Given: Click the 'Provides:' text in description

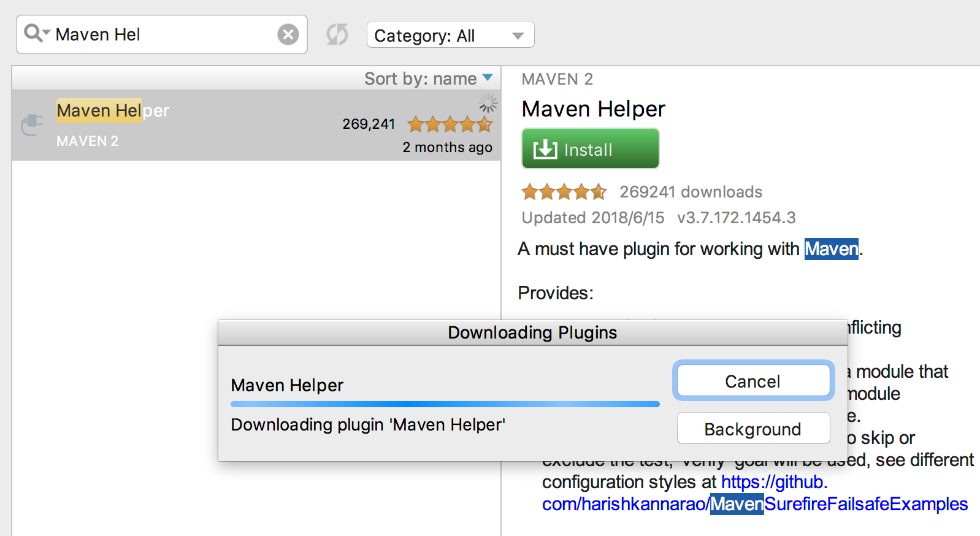Looking at the screenshot, I should click(556, 293).
